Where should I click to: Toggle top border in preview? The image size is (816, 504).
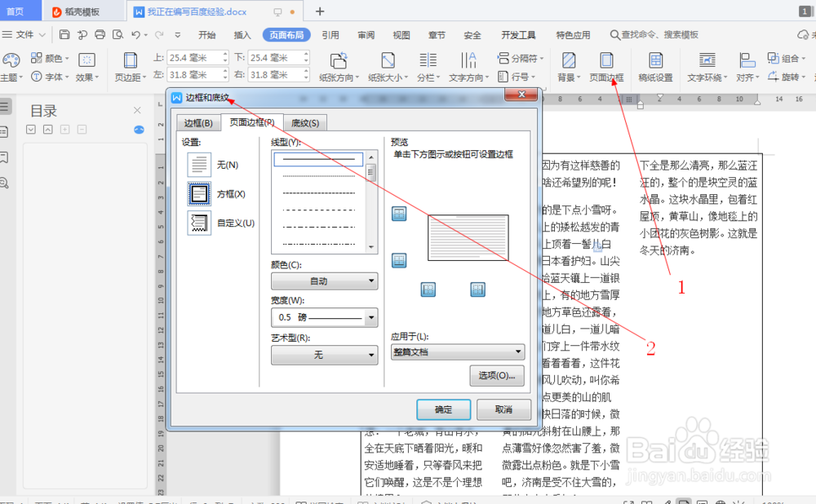tap(399, 214)
